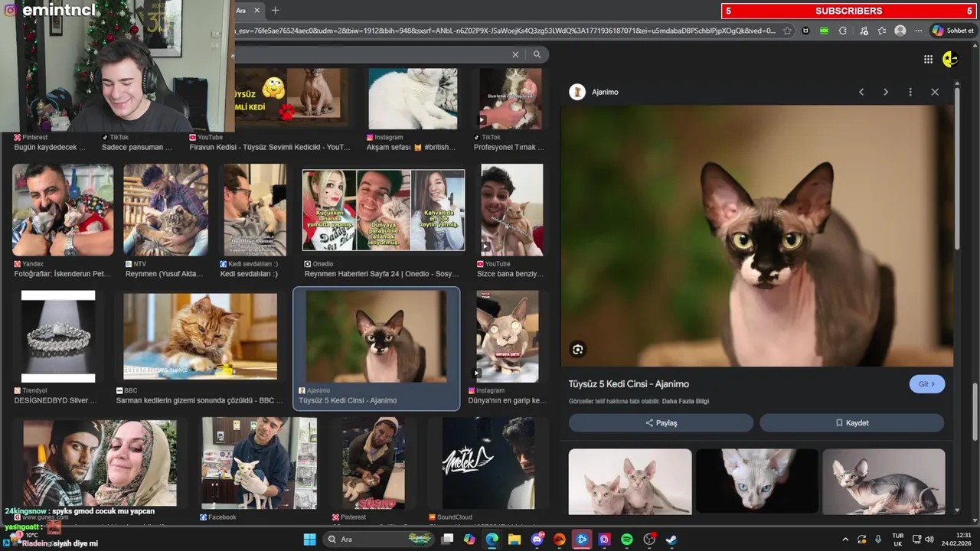Search this image with Google Lens
980x551 pixels.
tap(578, 350)
